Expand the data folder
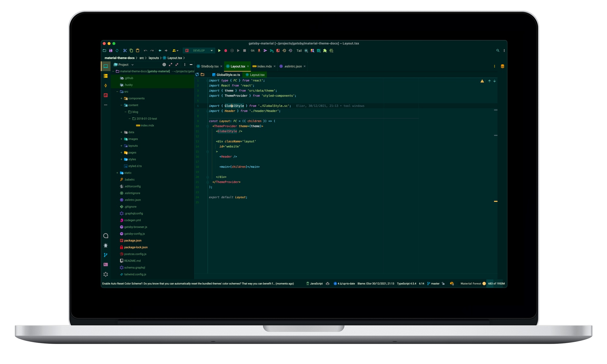Image resolution: width=607 pixels, height=364 pixels. 121,132
